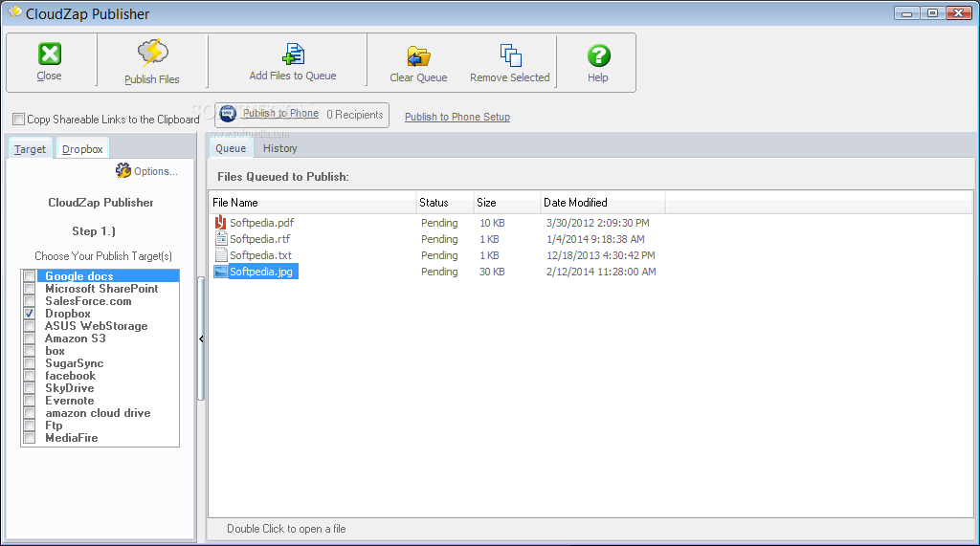This screenshot has height=546, width=980.
Task: Check the SalesForce.com checkbox
Action: pyautogui.click(x=29, y=301)
